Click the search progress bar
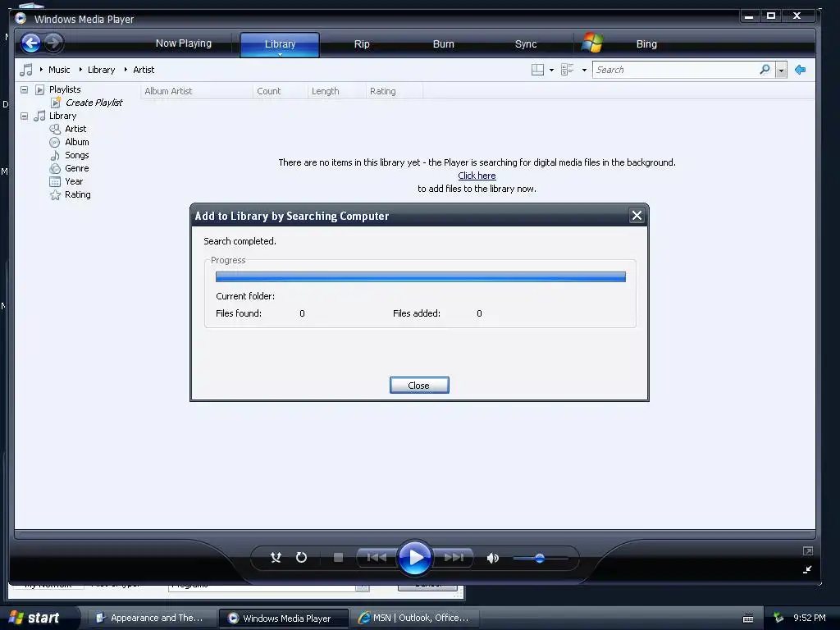 [x=421, y=277]
